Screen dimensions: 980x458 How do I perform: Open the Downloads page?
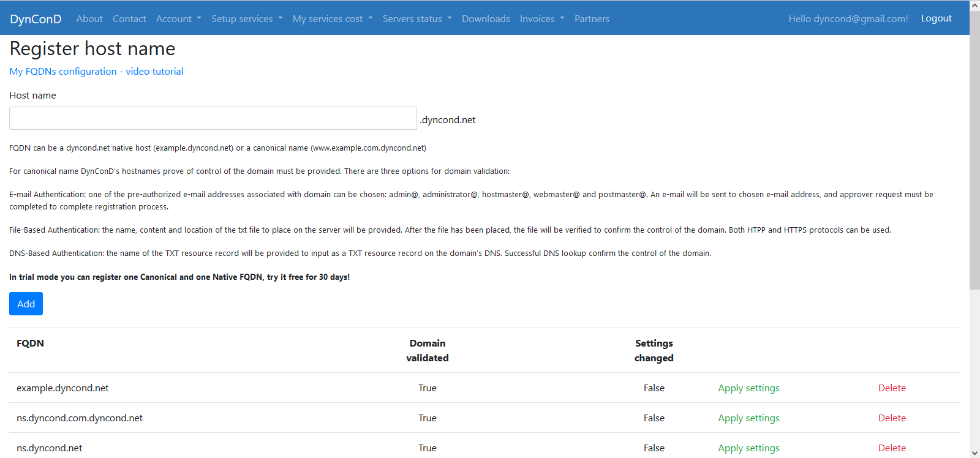(486, 19)
